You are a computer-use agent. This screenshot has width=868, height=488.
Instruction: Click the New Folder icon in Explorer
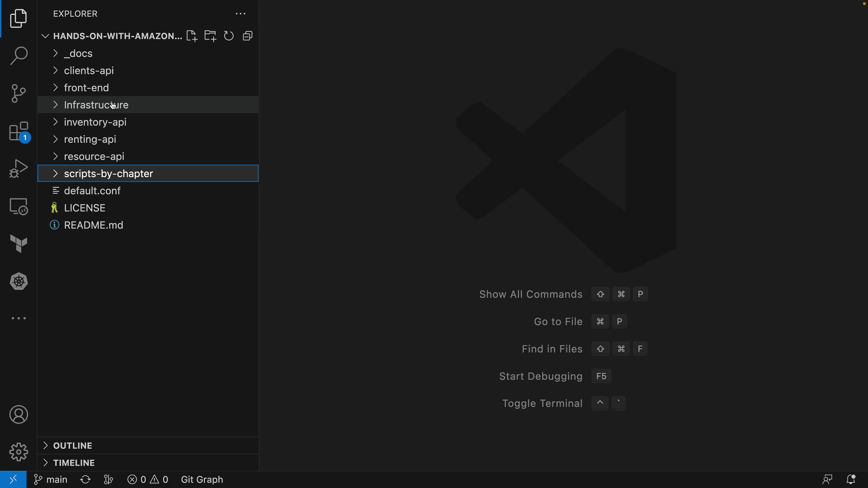click(x=210, y=36)
